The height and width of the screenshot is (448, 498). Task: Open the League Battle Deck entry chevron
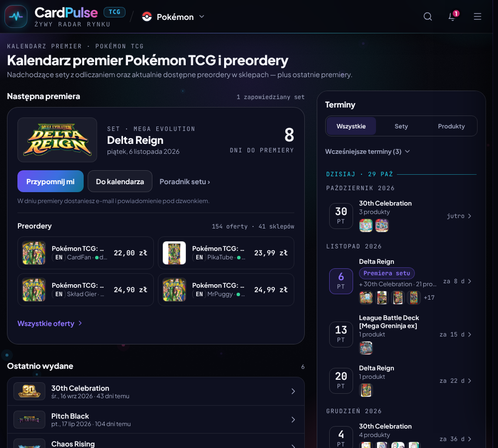click(470, 335)
